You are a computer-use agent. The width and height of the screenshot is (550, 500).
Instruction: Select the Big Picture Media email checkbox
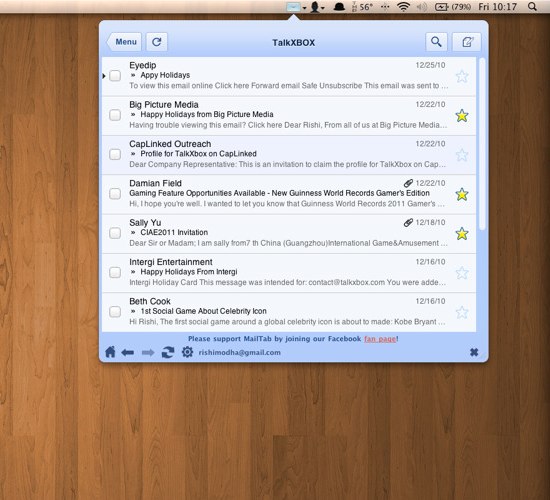(115, 115)
